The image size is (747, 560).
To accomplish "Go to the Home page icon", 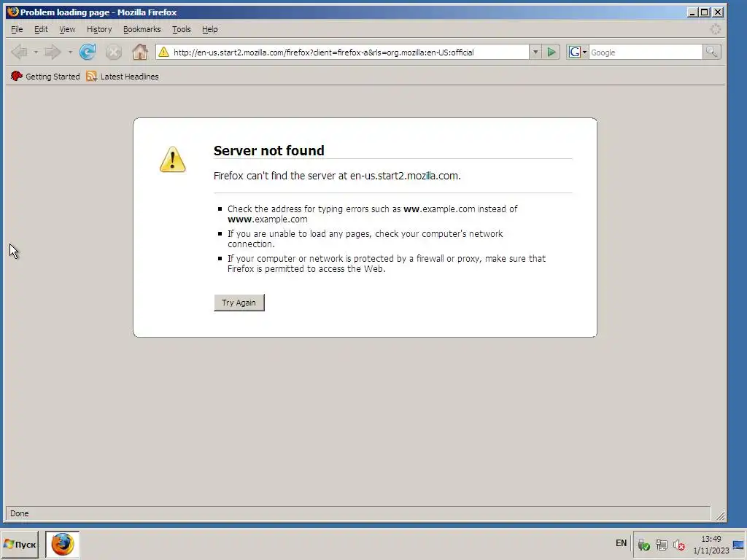I will point(139,52).
